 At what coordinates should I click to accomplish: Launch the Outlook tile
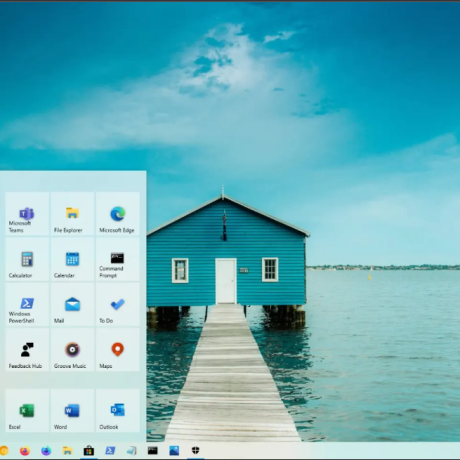118,411
